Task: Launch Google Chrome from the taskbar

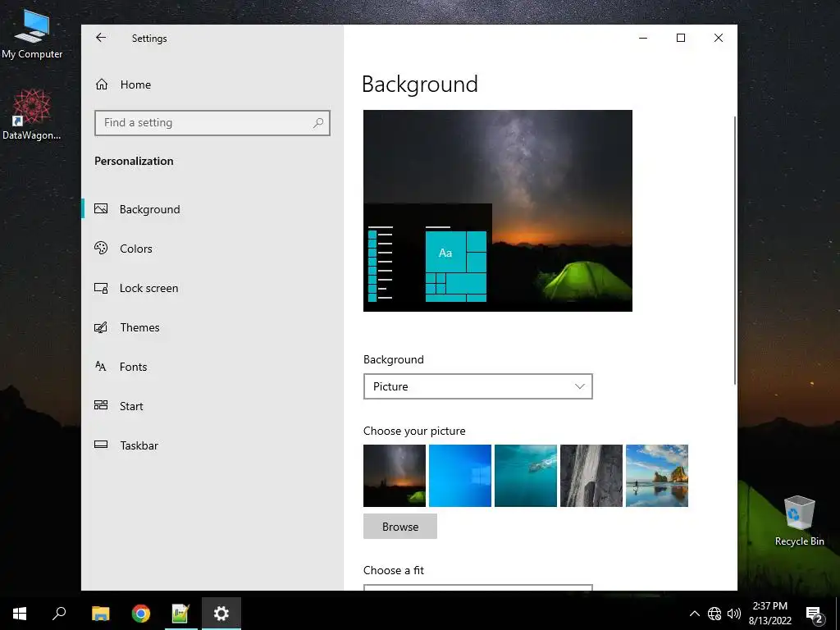Action: tap(141, 614)
